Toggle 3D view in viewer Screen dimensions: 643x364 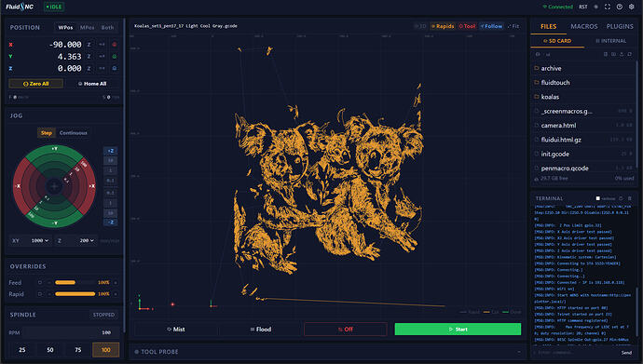point(420,26)
